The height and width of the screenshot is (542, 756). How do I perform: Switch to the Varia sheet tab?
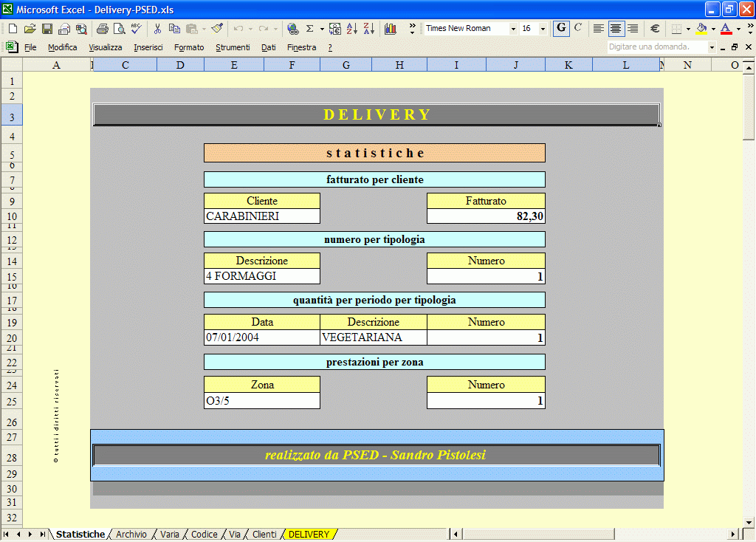click(170, 535)
